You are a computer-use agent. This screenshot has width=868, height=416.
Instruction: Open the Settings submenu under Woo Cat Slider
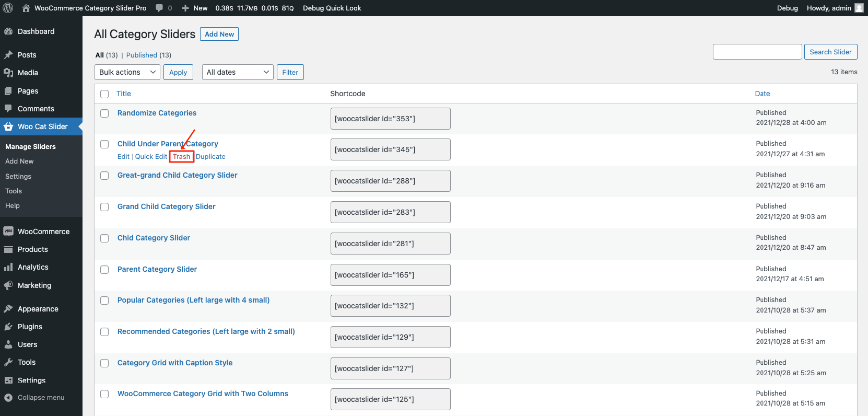tap(18, 176)
